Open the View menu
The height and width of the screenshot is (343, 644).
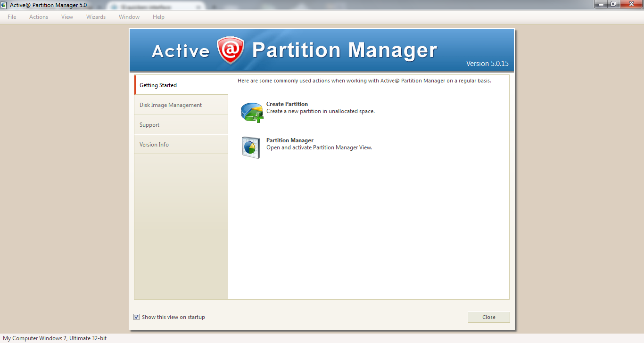[67, 16]
